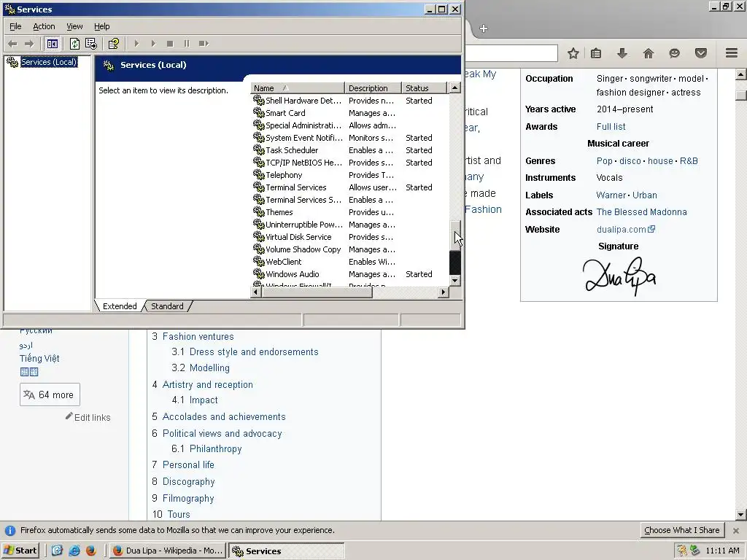Click the Stop Service square icon
The image size is (747, 560).
[x=170, y=44]
